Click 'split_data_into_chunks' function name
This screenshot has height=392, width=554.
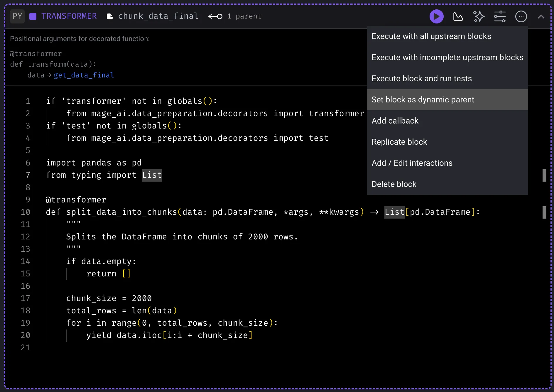pos(121,212)
